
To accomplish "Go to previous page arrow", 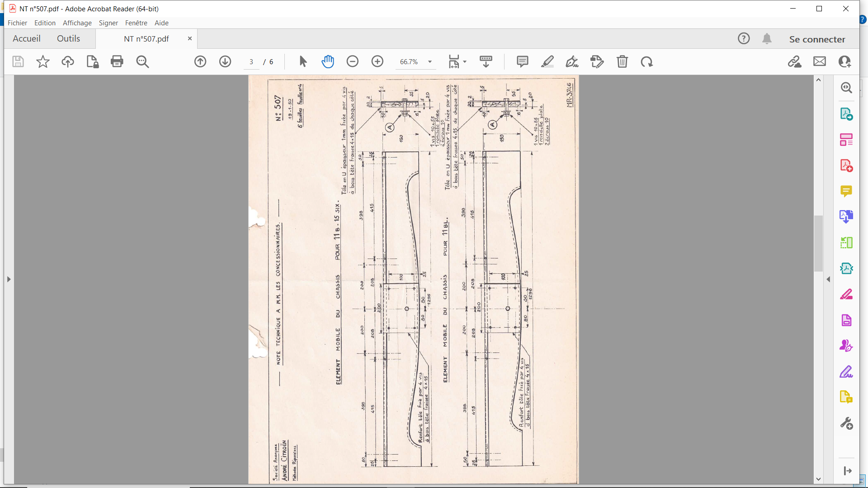I will (200, 61).
